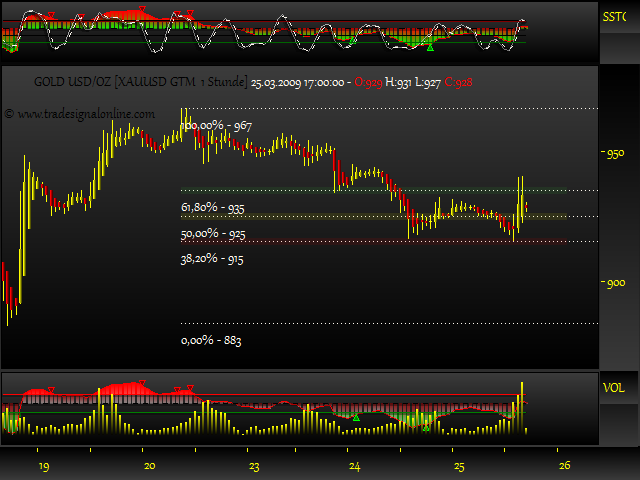Click date 20 on the time axis

(x=150, y=466)
